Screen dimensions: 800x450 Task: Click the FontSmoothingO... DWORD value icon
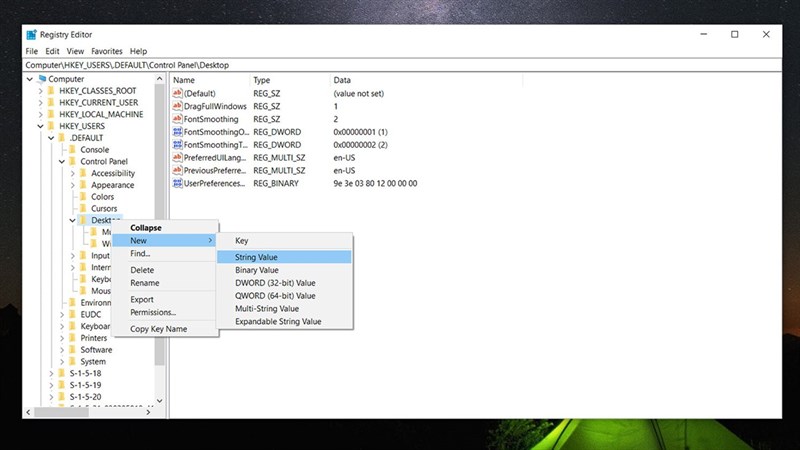[177, 132]
